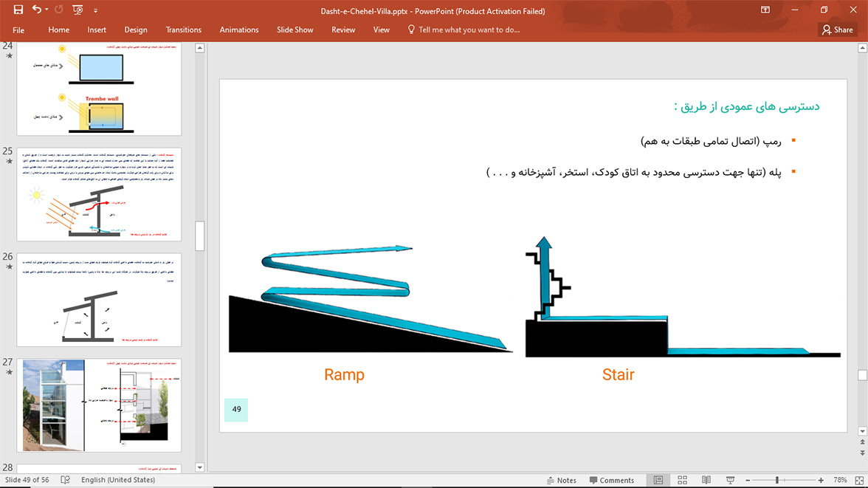Screen dimensions: 868x488
Task: Click Slide 49 of 56 status indicator
Action: [x=27, y=480]
